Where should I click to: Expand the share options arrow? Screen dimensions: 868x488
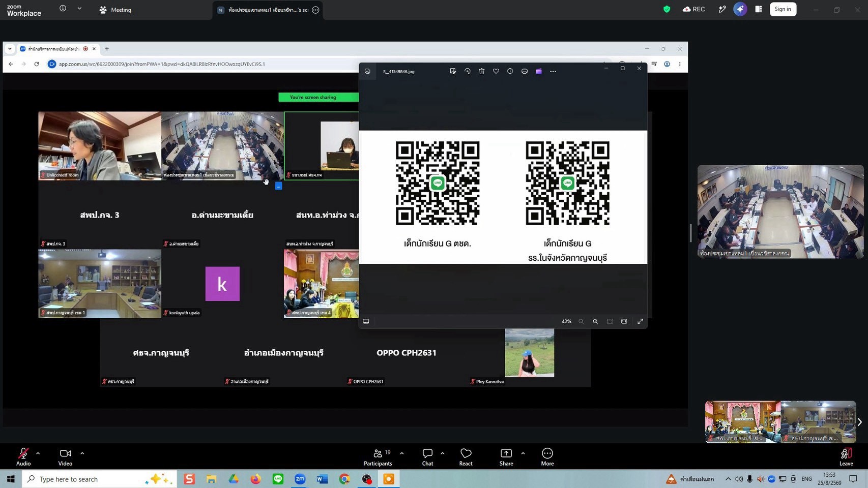[x=523, y=453]
